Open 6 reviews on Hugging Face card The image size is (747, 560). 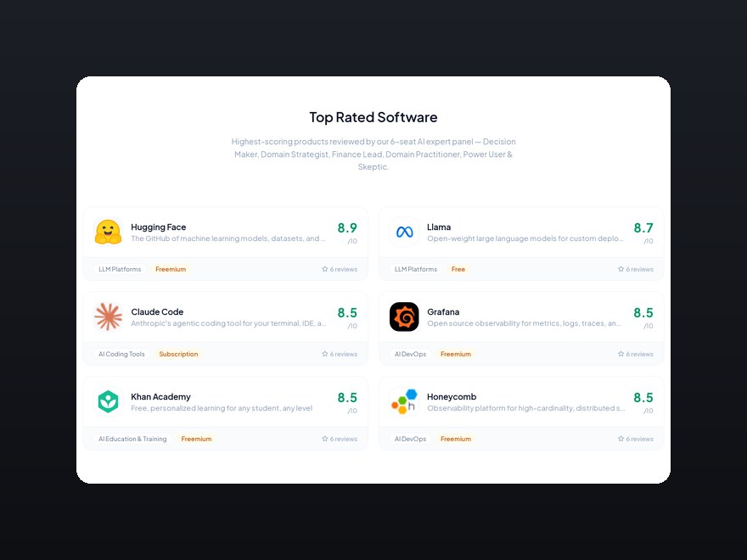[x=340, y=269]
